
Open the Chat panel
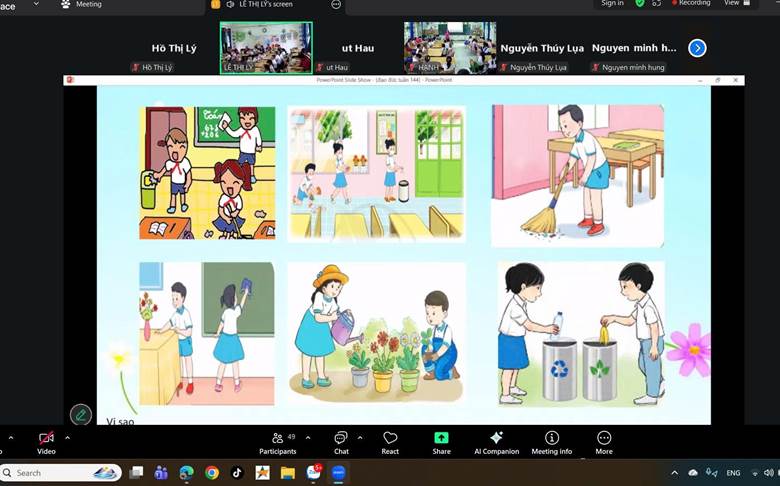point(341,439)
